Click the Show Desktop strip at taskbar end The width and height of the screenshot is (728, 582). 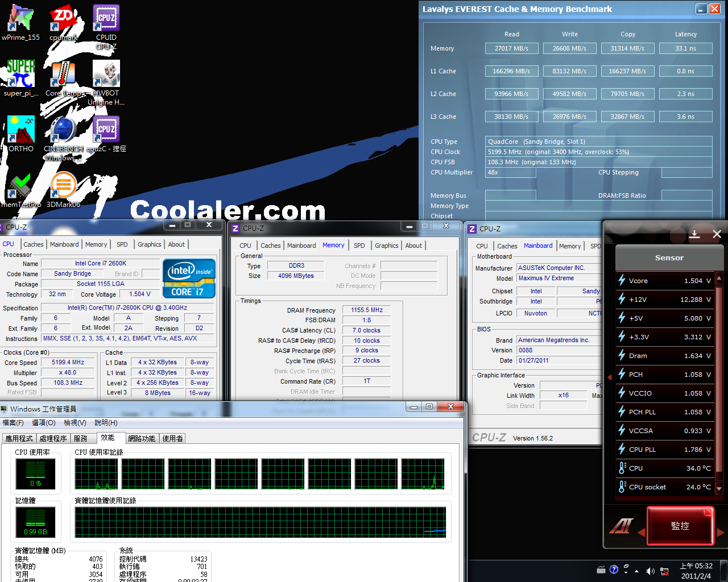pyautogui.click(x=723, y=571)
